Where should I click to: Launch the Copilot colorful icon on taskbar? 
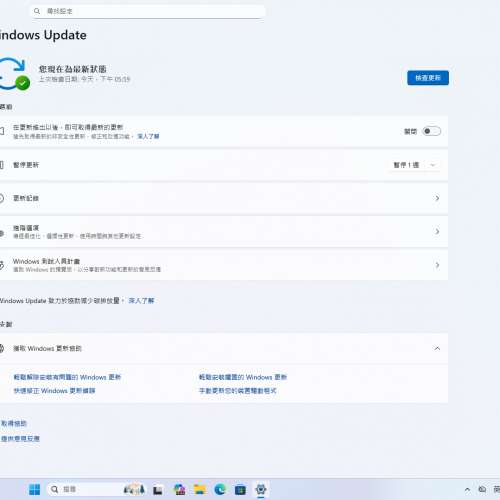coord(180,489)
